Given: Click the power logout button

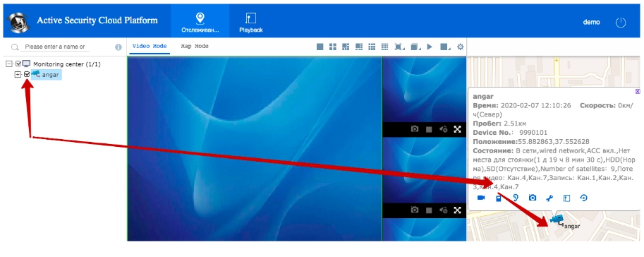Looking at the screenshot, I should pos(621,23).
